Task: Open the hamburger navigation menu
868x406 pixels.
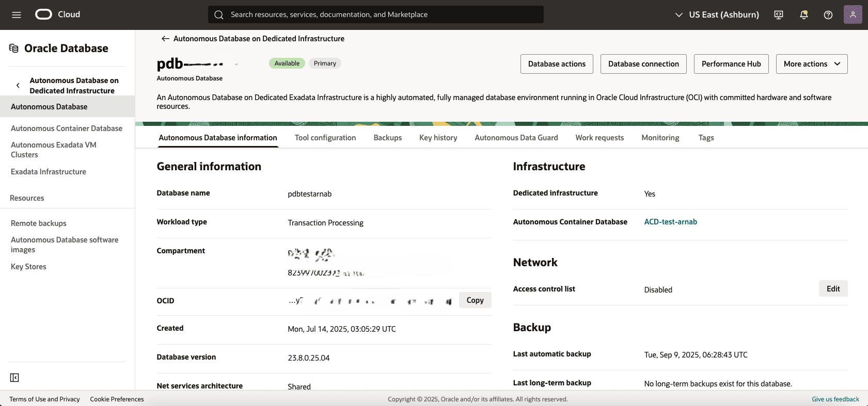Action: coord(17,15)
